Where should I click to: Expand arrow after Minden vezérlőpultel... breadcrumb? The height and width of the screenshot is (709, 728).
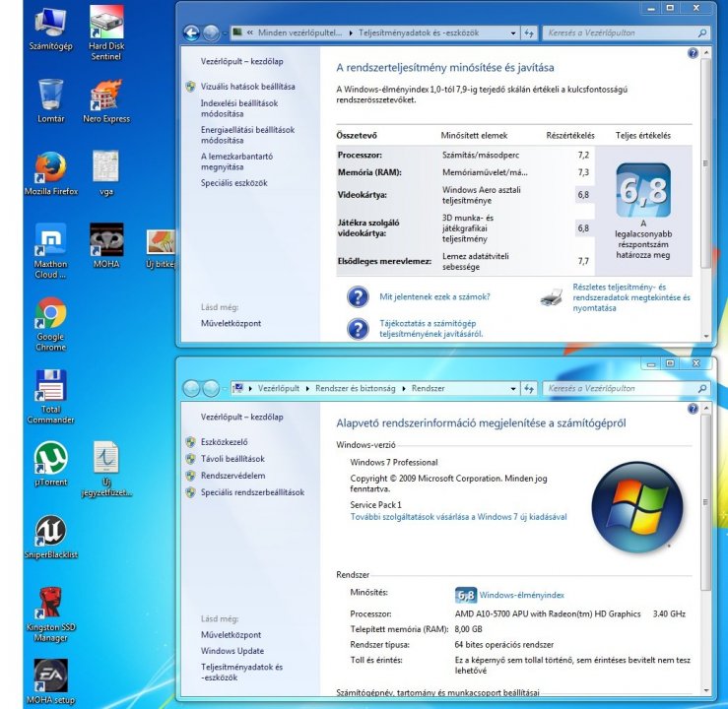pos(351,32)
